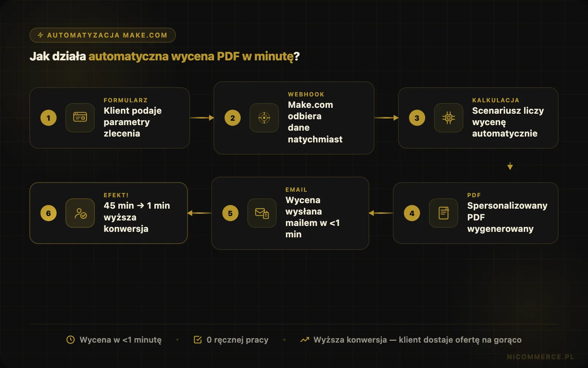Click the EFEKT! label
The image size is (588, 368).
point(116,195)
